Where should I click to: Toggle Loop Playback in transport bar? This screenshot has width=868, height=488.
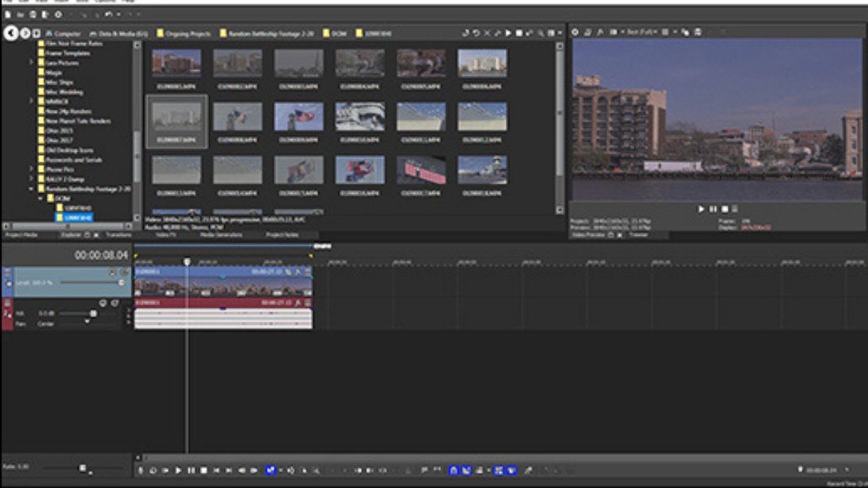click(x=153, y=470)
